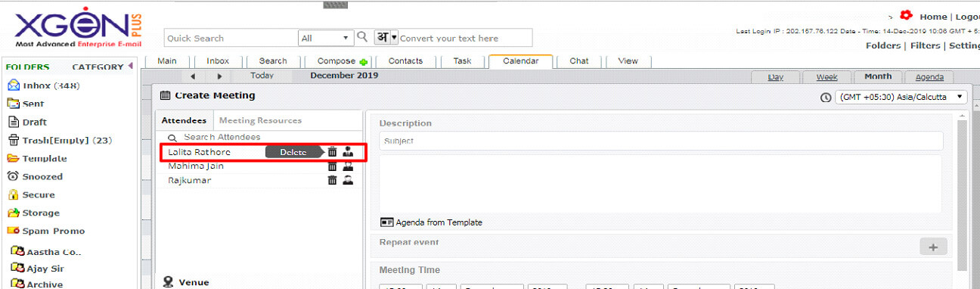Click the description text area
The width and height of the screenshot is (980, 289).
(661, 184)
